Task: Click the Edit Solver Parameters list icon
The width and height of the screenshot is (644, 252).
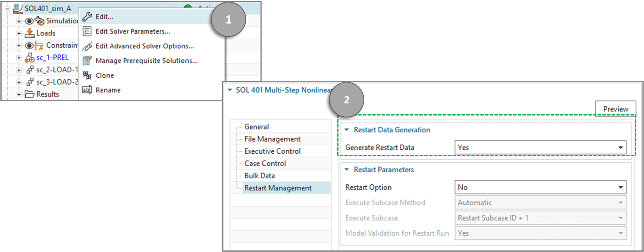Action: tap(87, 31)
